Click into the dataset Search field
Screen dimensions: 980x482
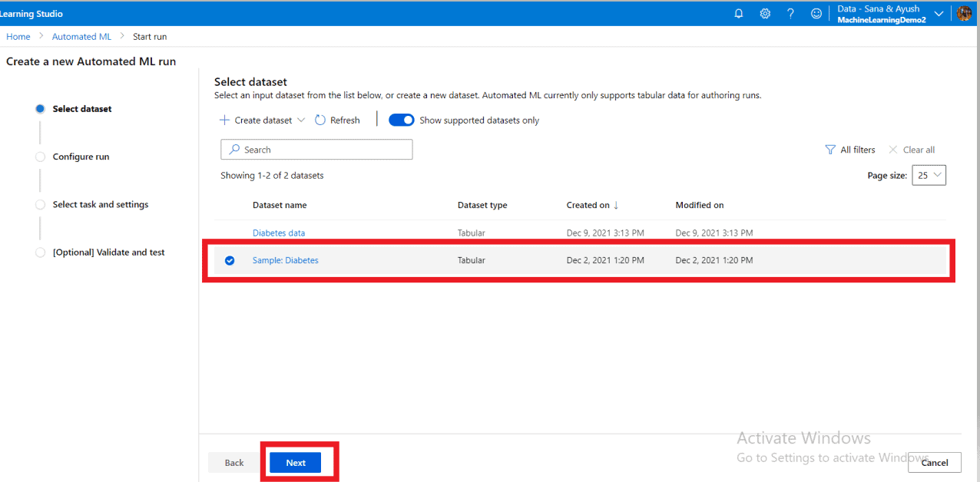(316, 150)
